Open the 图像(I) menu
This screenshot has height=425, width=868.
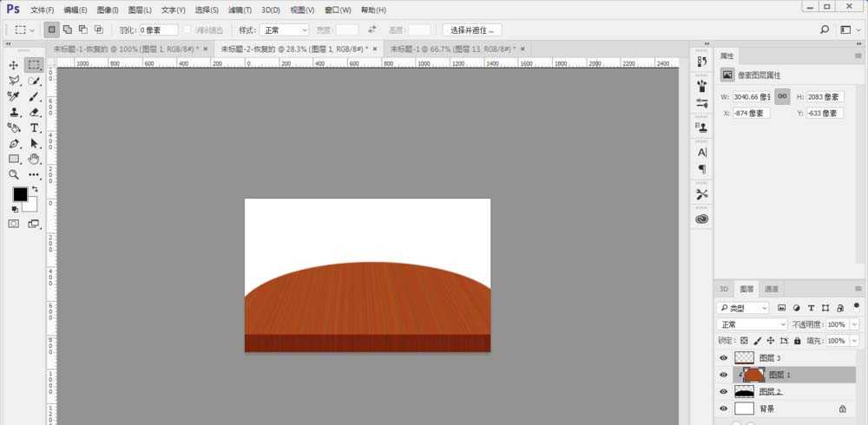[108, 10]
